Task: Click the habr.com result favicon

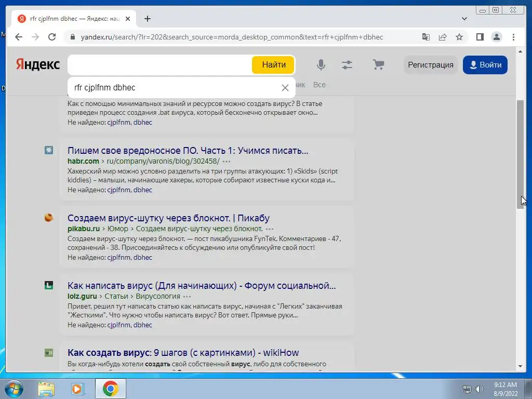Action: [x=49, y=150]
